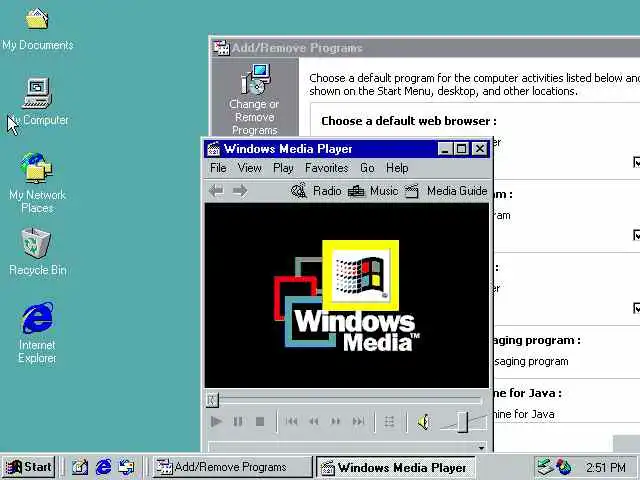
Task: Select My Network Places icon
Action: tap(37, 183)
